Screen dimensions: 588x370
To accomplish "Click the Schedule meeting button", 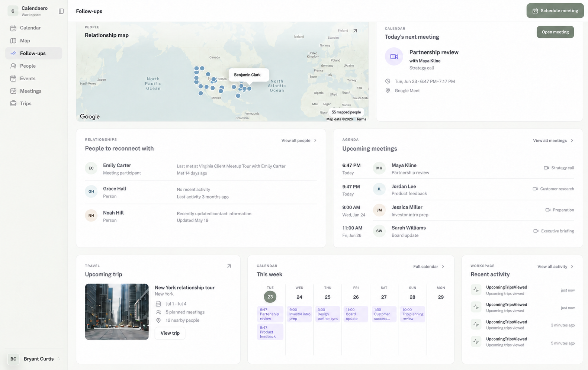I will [x=555, y=11].
